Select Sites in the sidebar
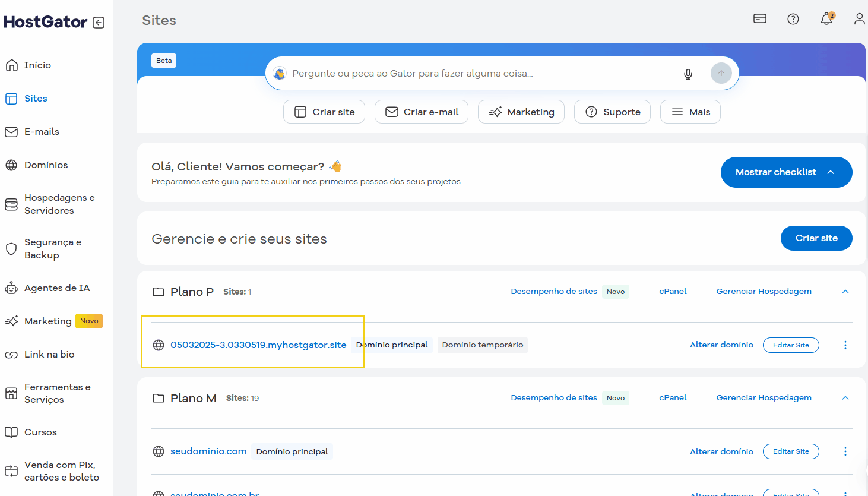Image resolution: width=868 pixels, height=496 pixels. click(37, 98)
